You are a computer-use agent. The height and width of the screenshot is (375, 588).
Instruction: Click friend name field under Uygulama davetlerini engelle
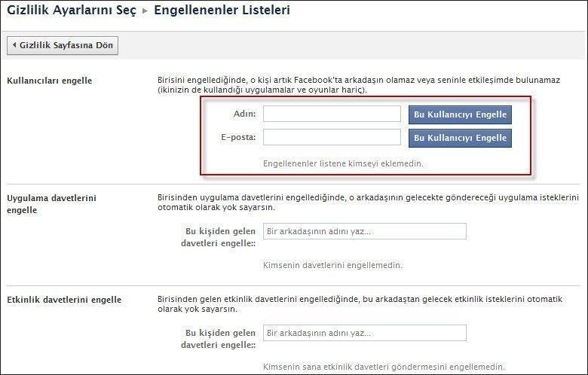click(x=365, y=231)
